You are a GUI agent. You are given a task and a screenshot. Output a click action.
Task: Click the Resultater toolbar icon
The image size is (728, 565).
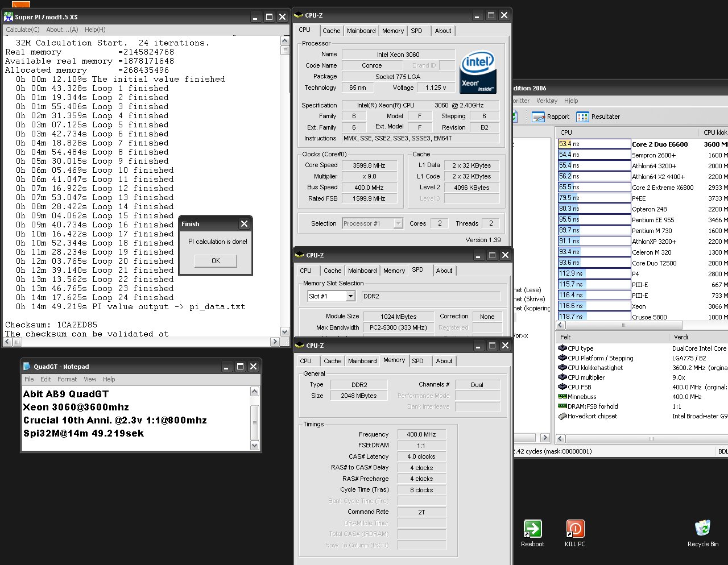(x=582, y=117)
